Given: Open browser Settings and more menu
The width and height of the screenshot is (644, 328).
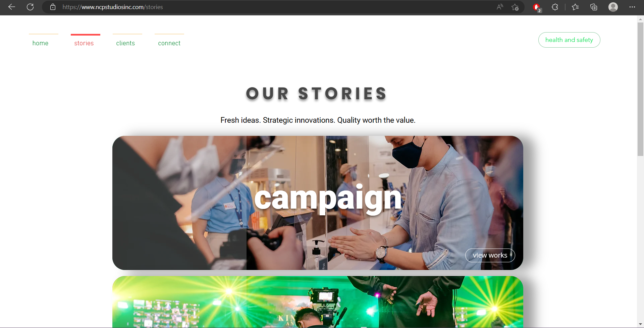Looking at the screenshot, I should (x=632, y=7).
